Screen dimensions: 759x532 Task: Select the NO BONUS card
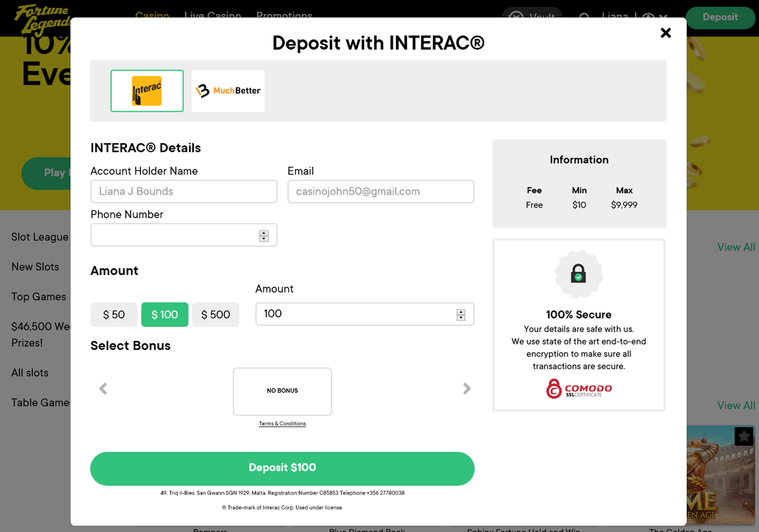(x=282, y=391)
